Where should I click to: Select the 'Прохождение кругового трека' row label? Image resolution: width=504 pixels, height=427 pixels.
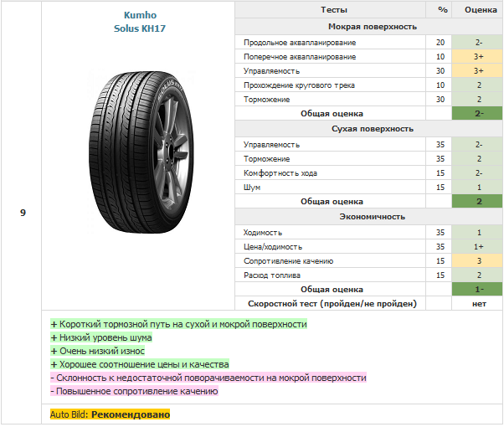(x=299, y=85)
